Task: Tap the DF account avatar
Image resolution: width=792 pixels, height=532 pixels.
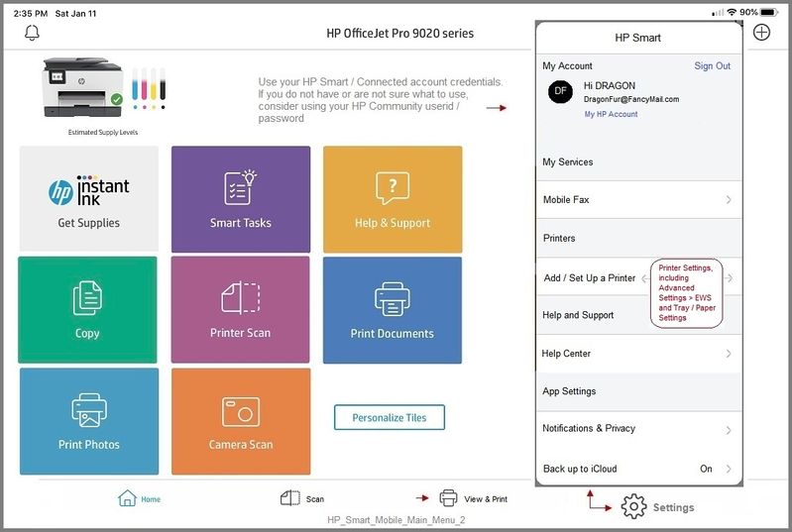Action: [560, 91]
